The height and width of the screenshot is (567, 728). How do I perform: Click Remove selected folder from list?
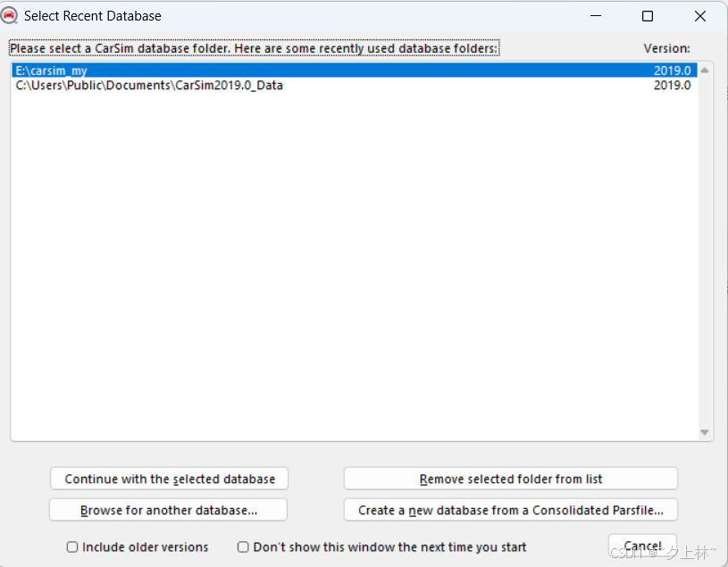[511, 479]
